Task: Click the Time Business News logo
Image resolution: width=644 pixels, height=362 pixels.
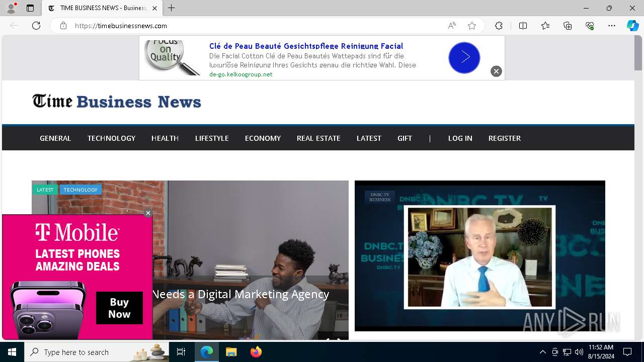Action: 117,101
